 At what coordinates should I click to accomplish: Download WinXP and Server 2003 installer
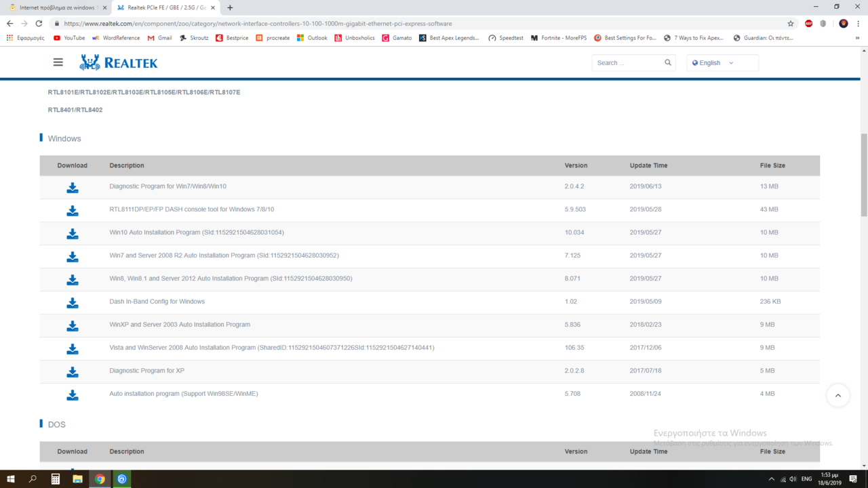[x=73, y=326]
